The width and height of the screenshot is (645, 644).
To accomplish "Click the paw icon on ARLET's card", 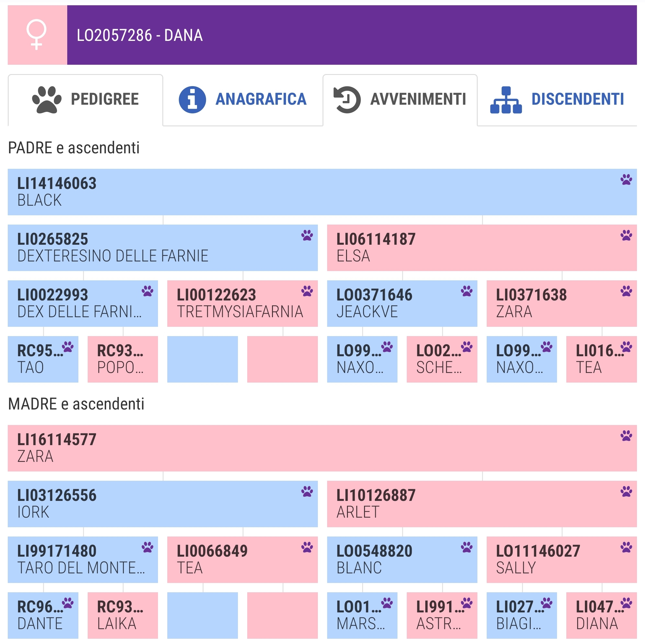I will coord(626,491).
